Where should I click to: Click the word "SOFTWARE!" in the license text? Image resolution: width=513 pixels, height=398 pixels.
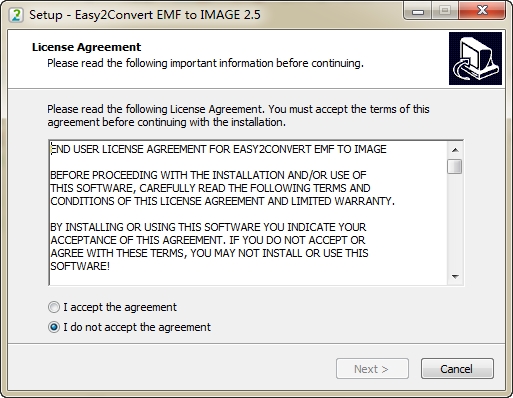pyautogui.click(x=80, y=266)
